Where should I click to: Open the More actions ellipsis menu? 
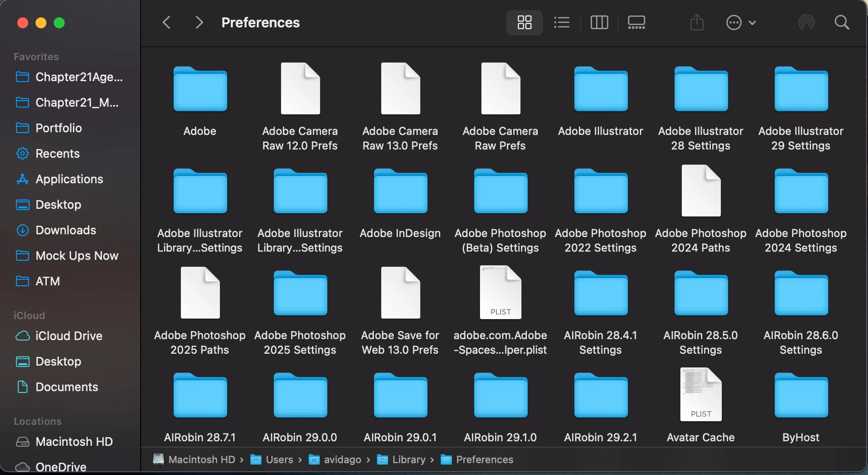[x=741, y=22]
